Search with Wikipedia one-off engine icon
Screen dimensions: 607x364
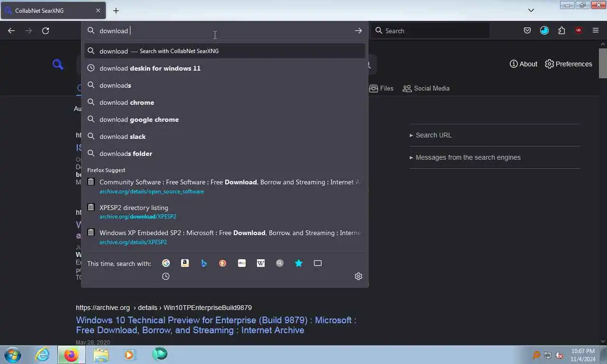click(x=261, y=263)
